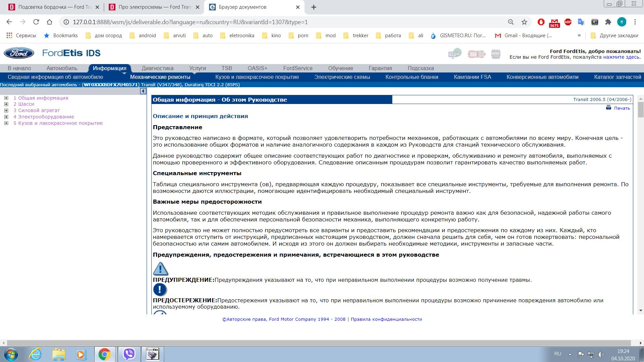The image size is (644, 362).
Task: Open the OASIS+ tab
Action: [x=257, y=68]
